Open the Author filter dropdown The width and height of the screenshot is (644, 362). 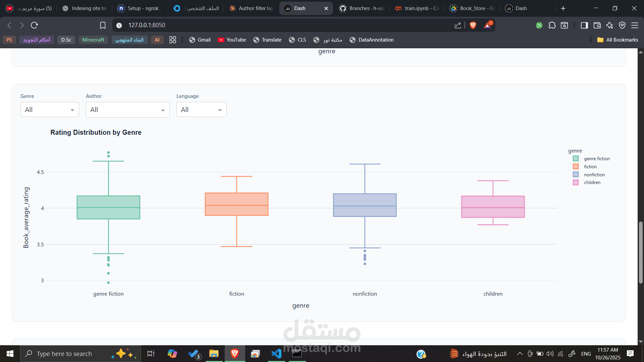pyautogui.click(x=127, y=110)
